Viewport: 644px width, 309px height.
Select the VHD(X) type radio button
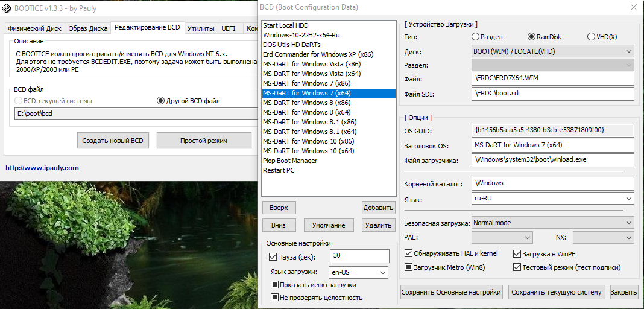pos(591,37)
